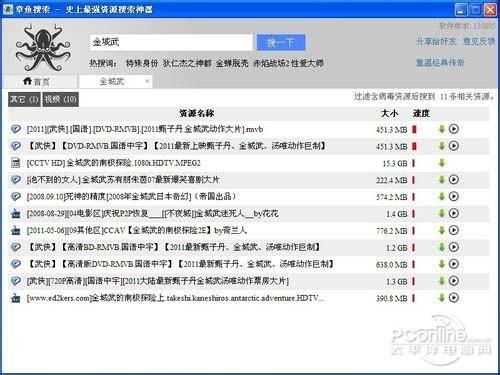Click the 搜一下 search button
Viewport: 500px width, 375px height.
[281, 43]
